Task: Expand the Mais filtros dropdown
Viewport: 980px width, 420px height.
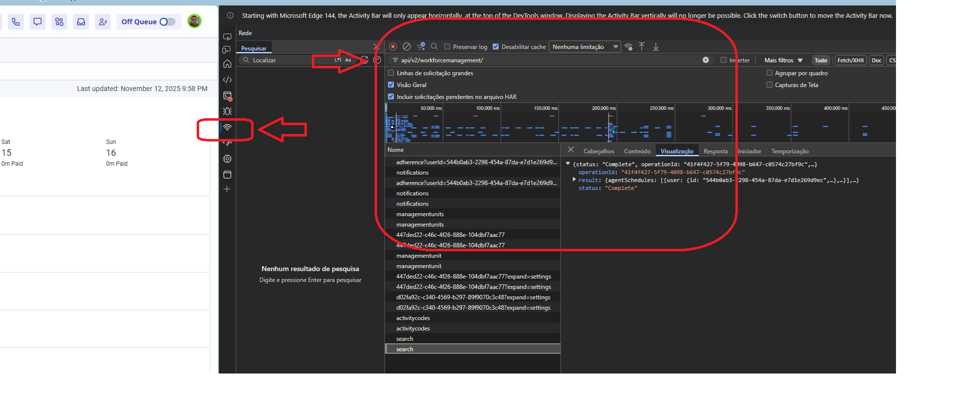Action: pos(783,60)
